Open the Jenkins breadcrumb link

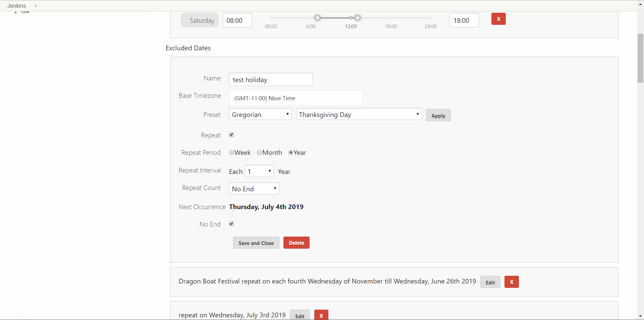pyautogui.click(x=16, y=6)
